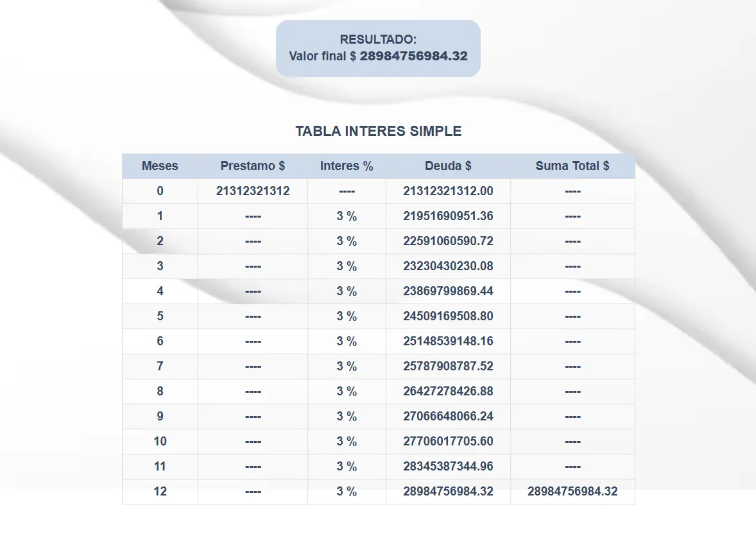Click the month 8 cell

[x=160, y=392]
